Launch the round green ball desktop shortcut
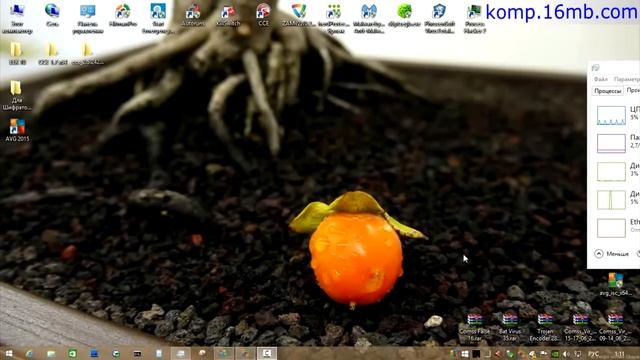Image resolution: width=640 pixels, height=360 pixels. 404,16
